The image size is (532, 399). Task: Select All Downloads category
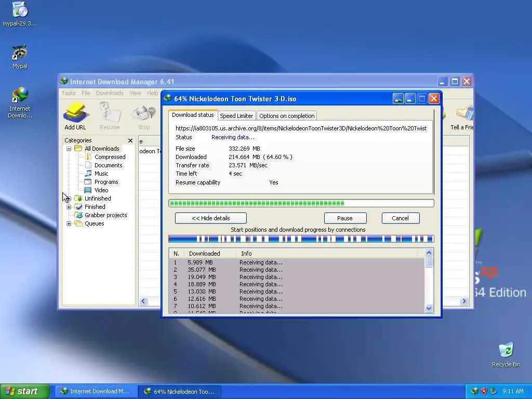coord(102,149)
